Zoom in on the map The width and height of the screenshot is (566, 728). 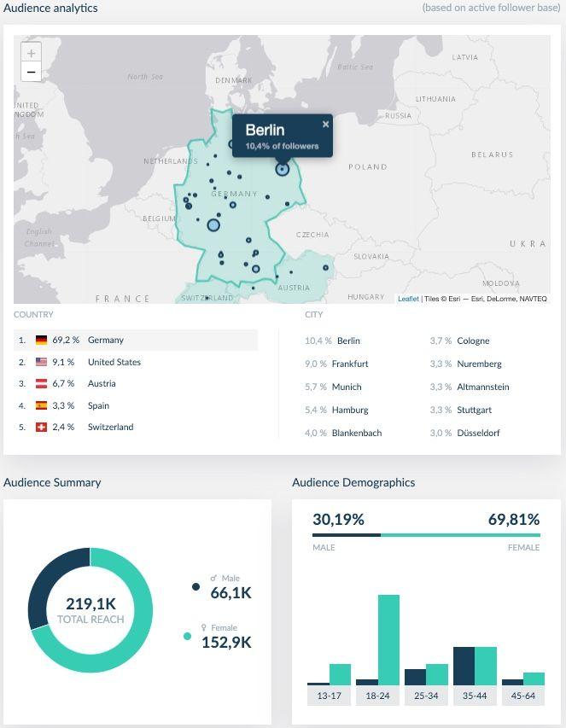[31, 53]
